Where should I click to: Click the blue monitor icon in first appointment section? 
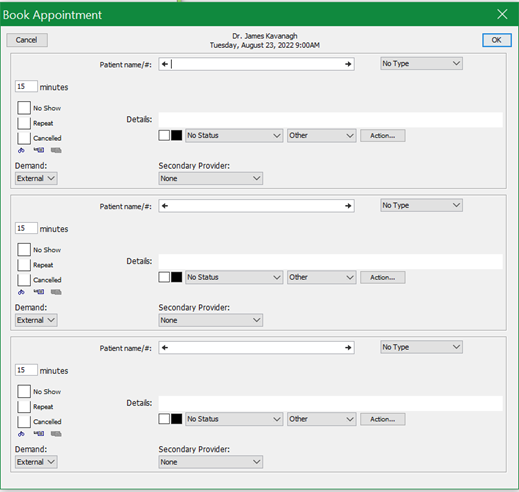[x=39, y=150]
